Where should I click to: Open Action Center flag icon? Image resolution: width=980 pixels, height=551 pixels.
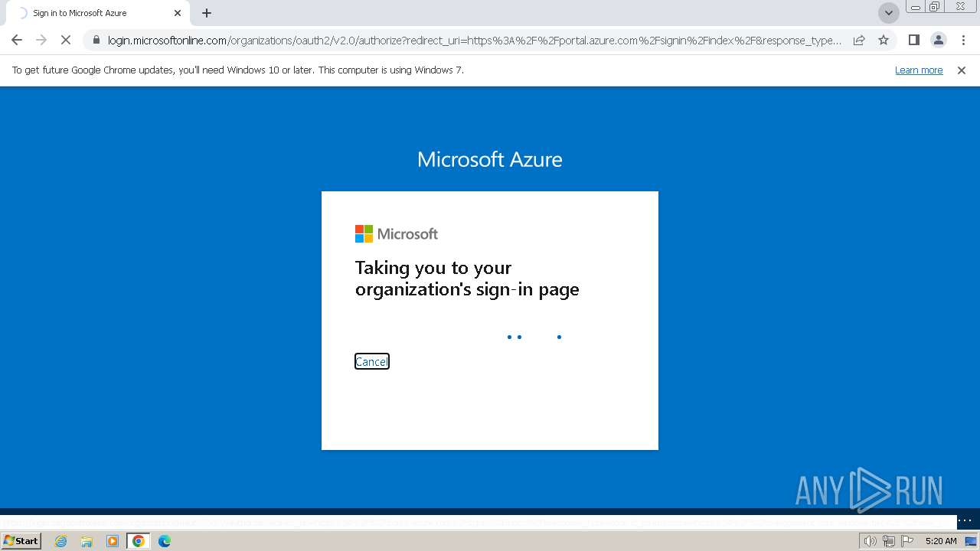(x=907, y=541)
